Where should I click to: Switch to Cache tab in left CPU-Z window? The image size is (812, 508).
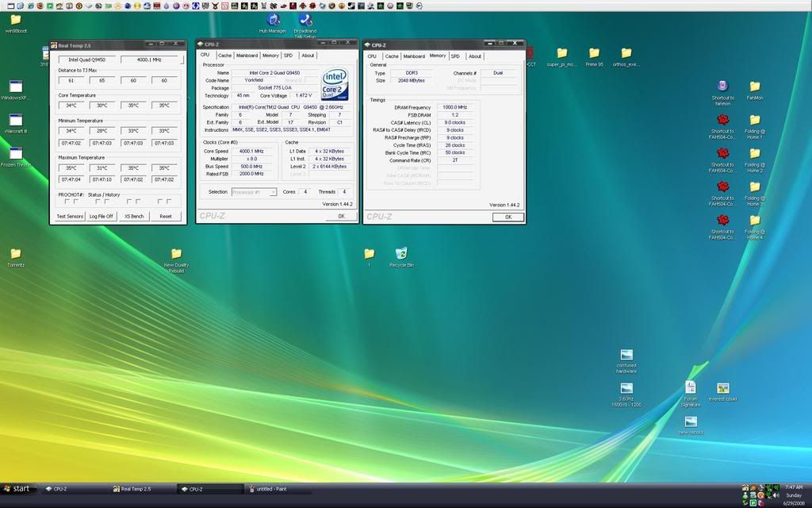pos(224,56)
